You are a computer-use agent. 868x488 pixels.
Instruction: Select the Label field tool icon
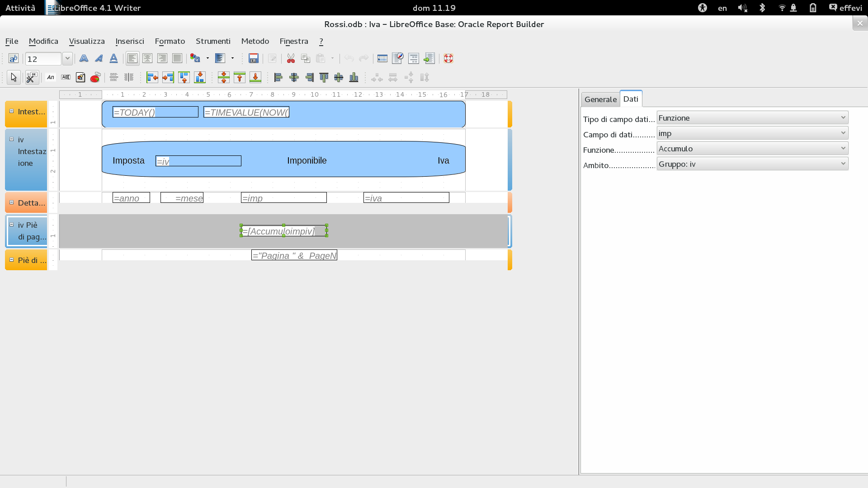pos(51,78)
